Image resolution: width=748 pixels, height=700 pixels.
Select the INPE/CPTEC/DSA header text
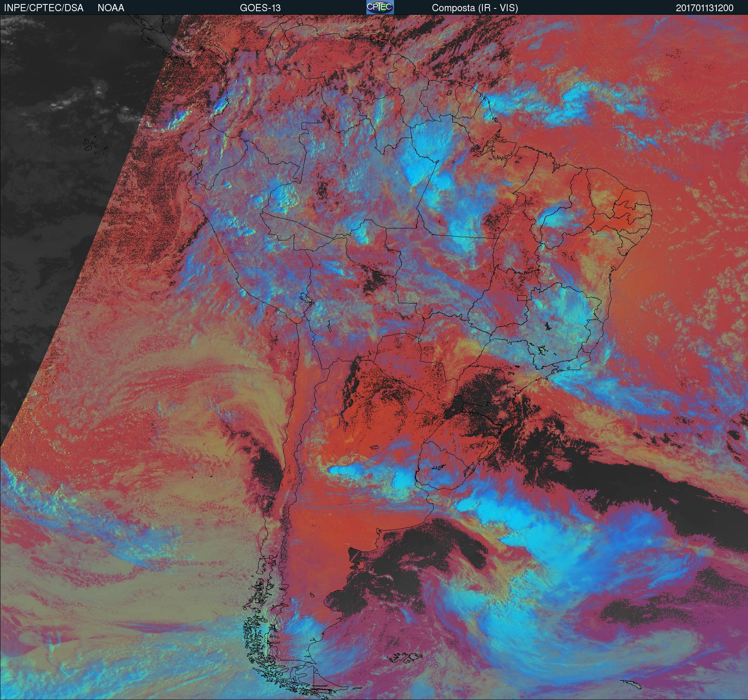[x=44, y=8]
